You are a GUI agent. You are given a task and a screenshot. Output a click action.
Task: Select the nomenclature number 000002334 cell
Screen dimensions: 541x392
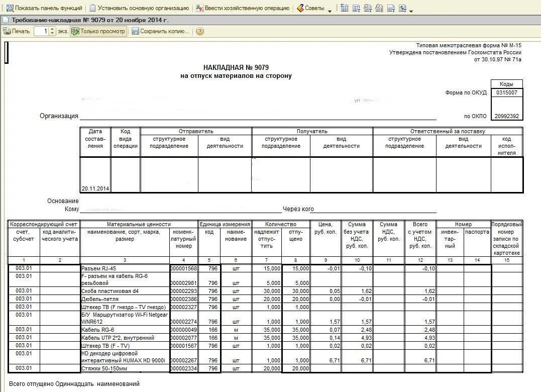[x=184, y=368]
